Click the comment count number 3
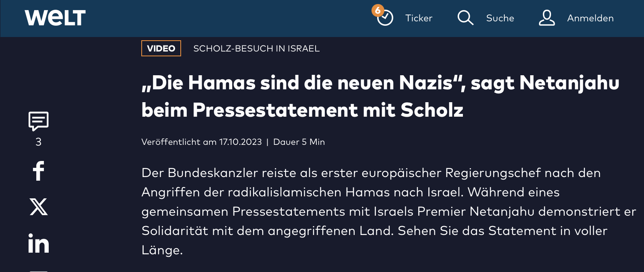Viewport: 644px width, 272px height. point(39,142)
